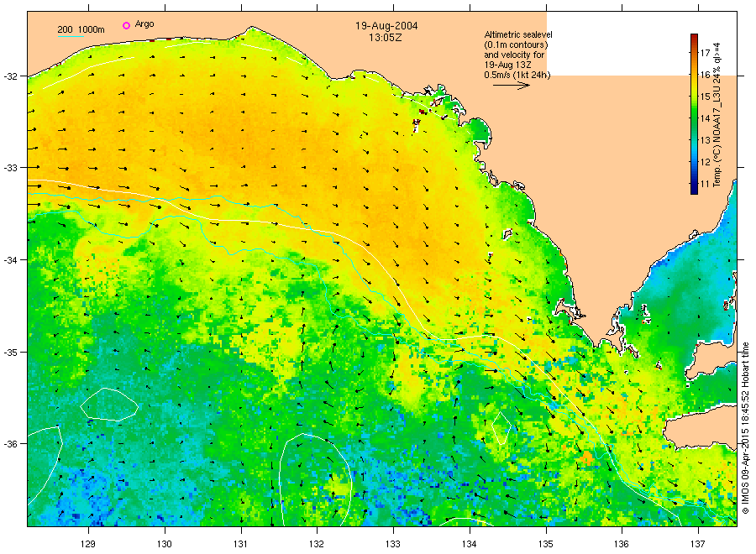Click the "(0.1m contours)" legend line
Image resolution: width=756 pixels, height=554 pixels.
coord(516,44)
